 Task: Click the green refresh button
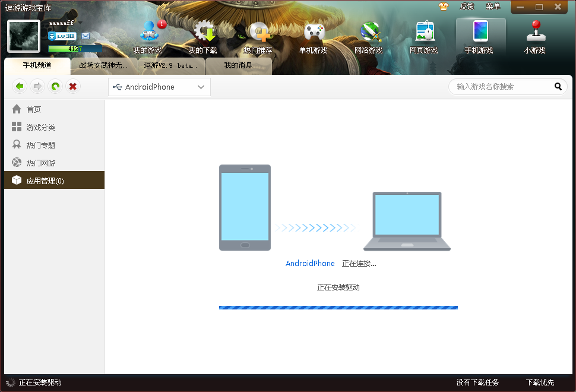[55, 86]
